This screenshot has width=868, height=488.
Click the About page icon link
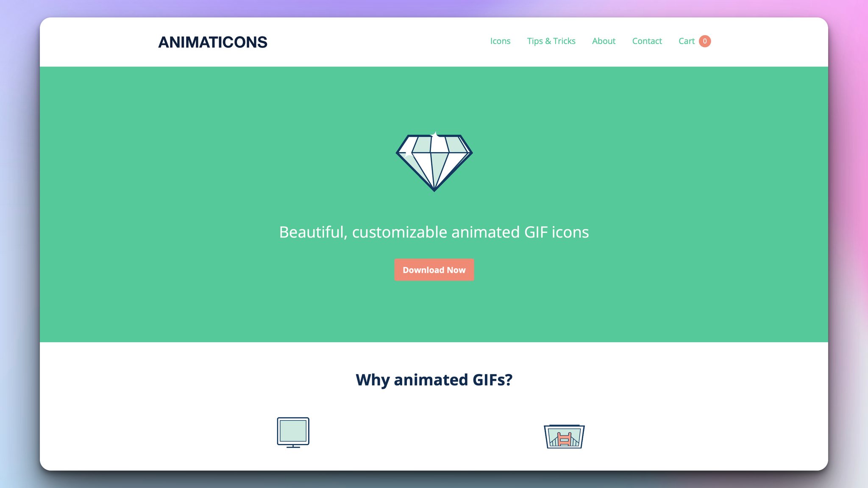pyautogui.click(x=603, y=41)
